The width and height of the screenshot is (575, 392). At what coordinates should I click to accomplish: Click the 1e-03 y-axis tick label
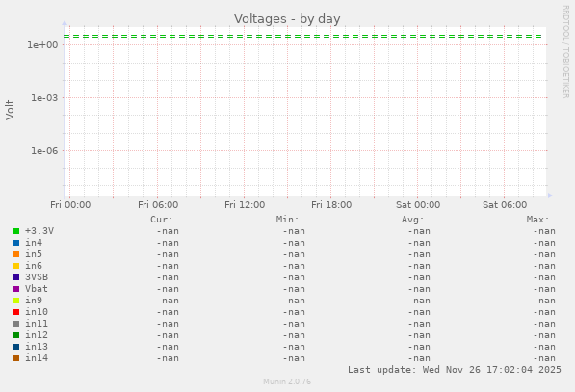click(x=44, y=98)
